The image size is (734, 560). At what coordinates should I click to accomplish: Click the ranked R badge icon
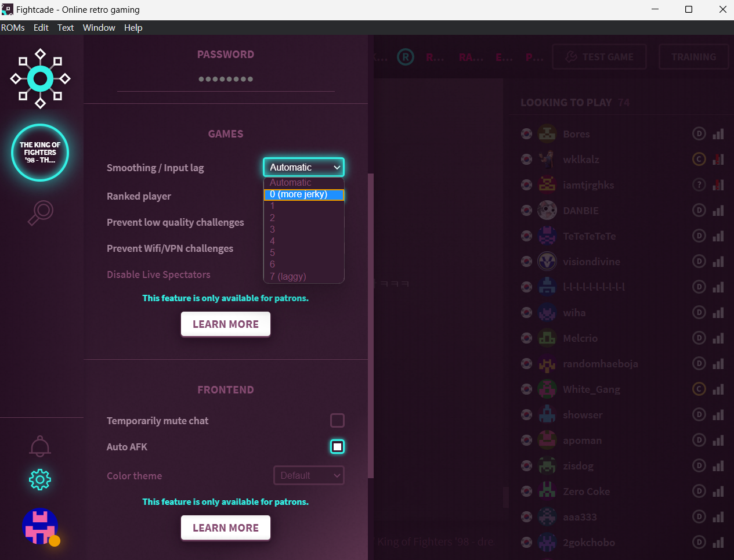pyautogui.click(x=406, y=57)
